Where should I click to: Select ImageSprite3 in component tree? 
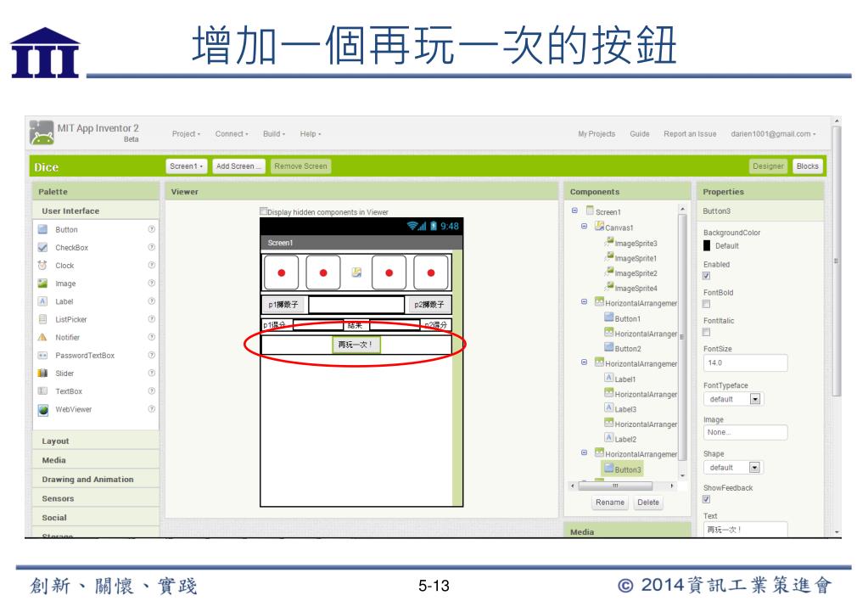(636, 243)
